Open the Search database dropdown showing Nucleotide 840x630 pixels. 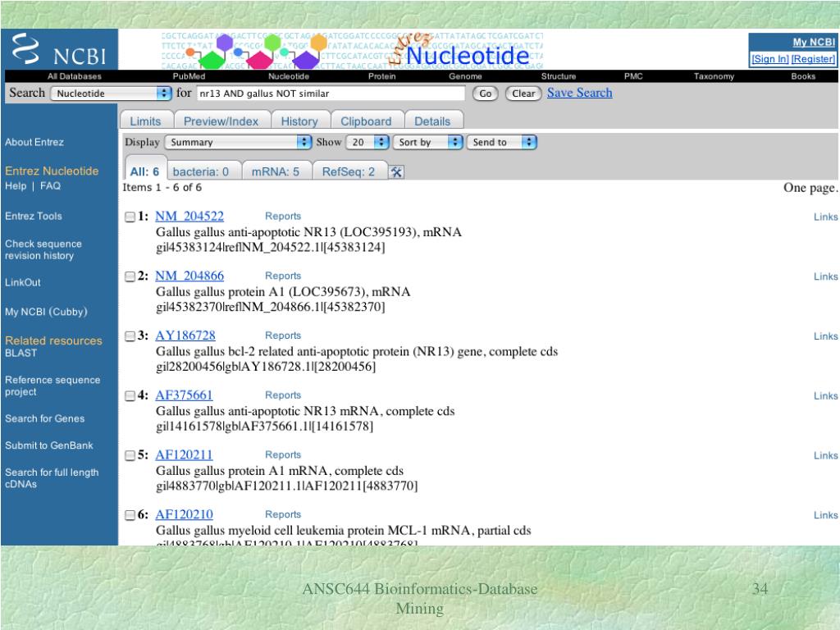tap(111, 94)
